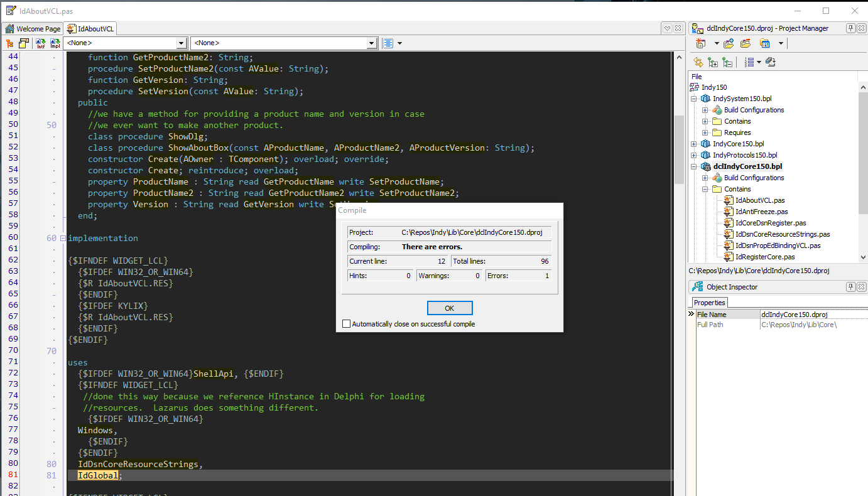Expand all nodes with the tree-plus icon
Viewport: 868px width, 496px height.
tap(713, 61)
